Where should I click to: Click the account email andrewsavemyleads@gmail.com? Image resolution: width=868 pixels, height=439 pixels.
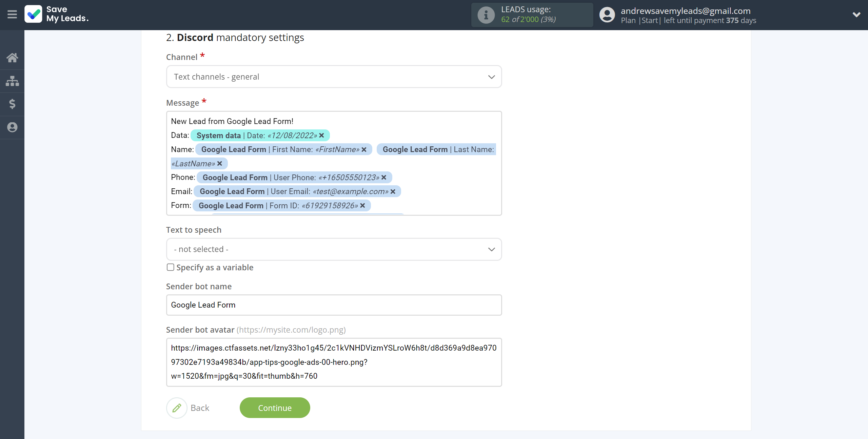click(686, 11)
